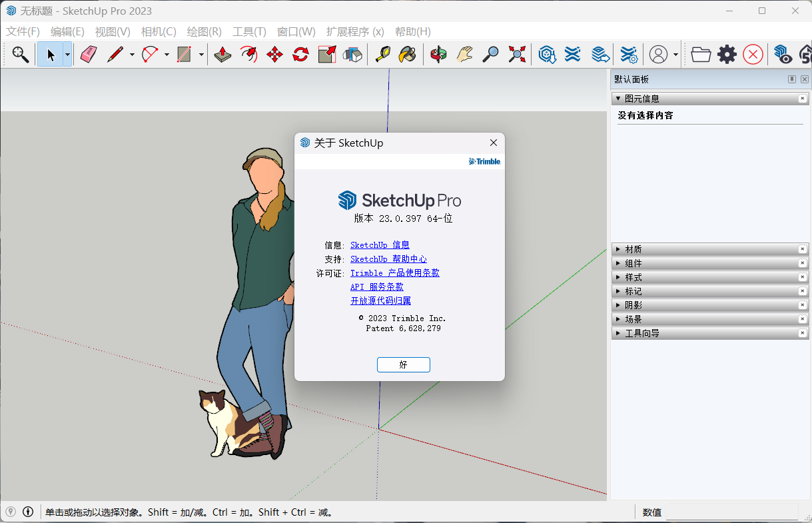
Task: Expand the 工具向导 panel
Action: tap(618, 333)
